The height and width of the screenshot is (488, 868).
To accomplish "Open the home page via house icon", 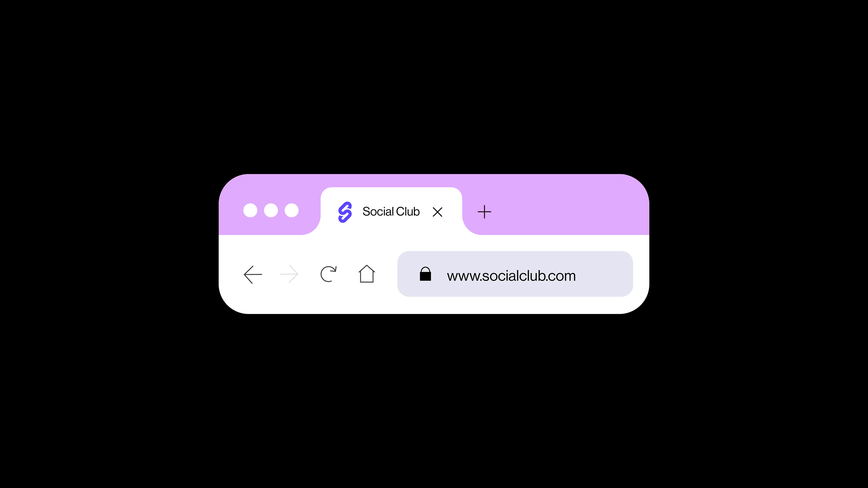I will tap(367, 274).
